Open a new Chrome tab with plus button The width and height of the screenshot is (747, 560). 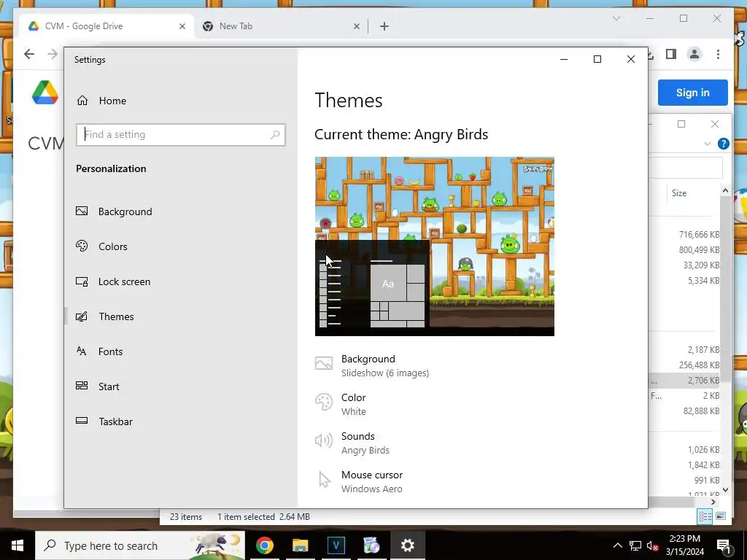point(384,26)
